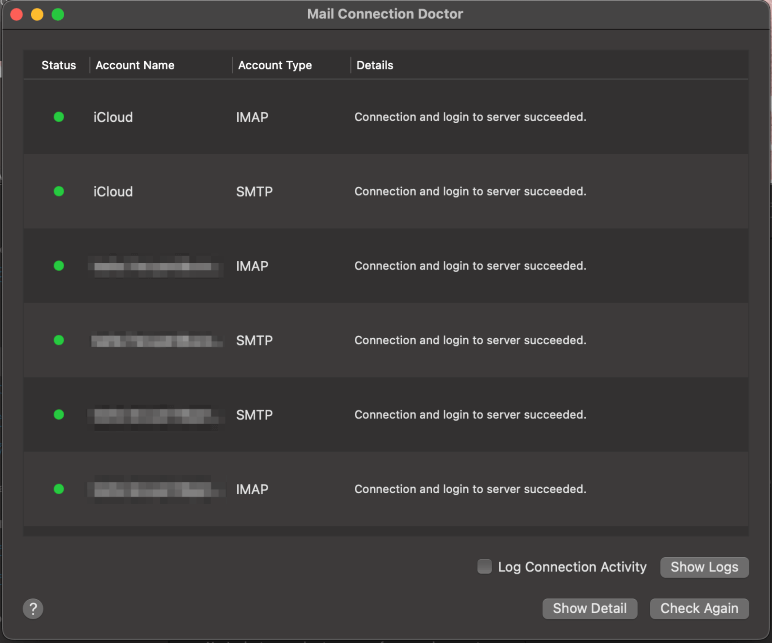Image resolution: width=772 pixels, height=643 pixels.
Task: Run the Check Again button
Action: click(699, 608)
